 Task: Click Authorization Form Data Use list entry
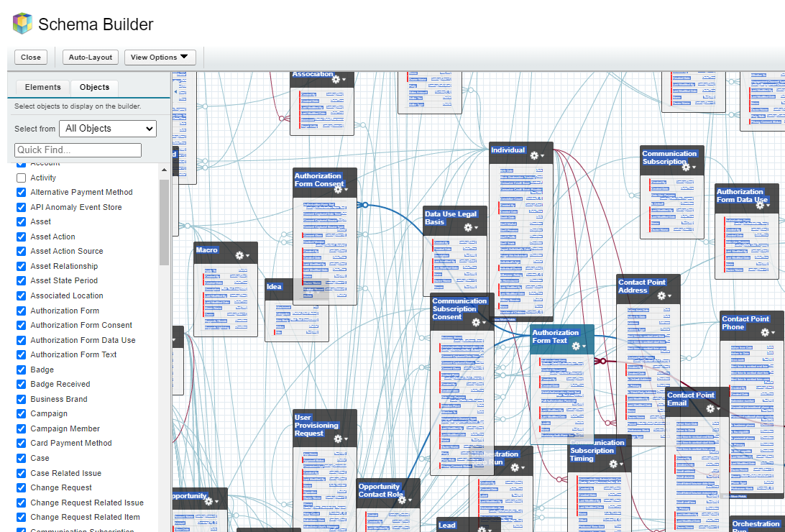pos(83,340)
